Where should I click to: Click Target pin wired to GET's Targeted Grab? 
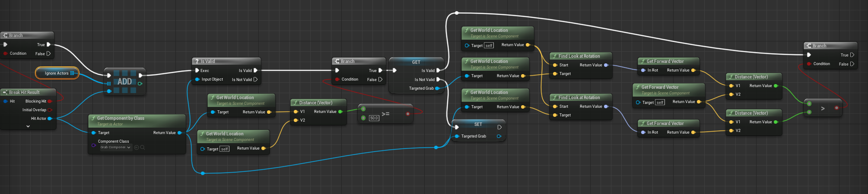click(467, 76)
